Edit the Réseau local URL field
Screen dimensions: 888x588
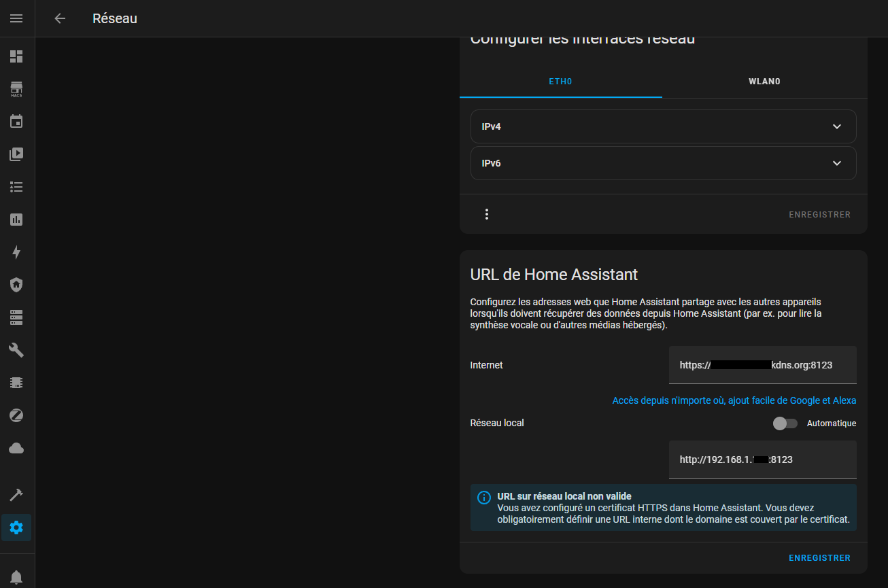point(763,460)
